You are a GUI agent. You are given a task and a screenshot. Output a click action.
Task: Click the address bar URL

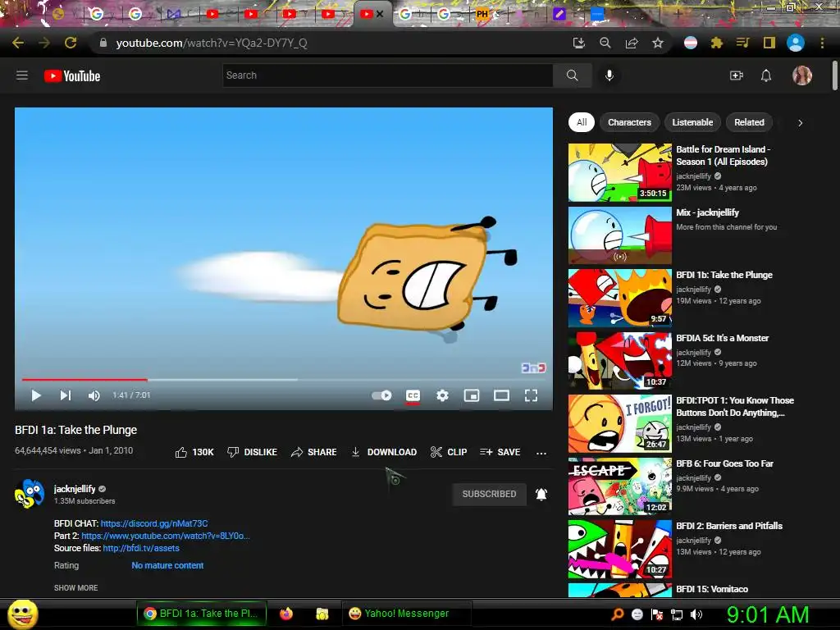(x=212, y=43)
